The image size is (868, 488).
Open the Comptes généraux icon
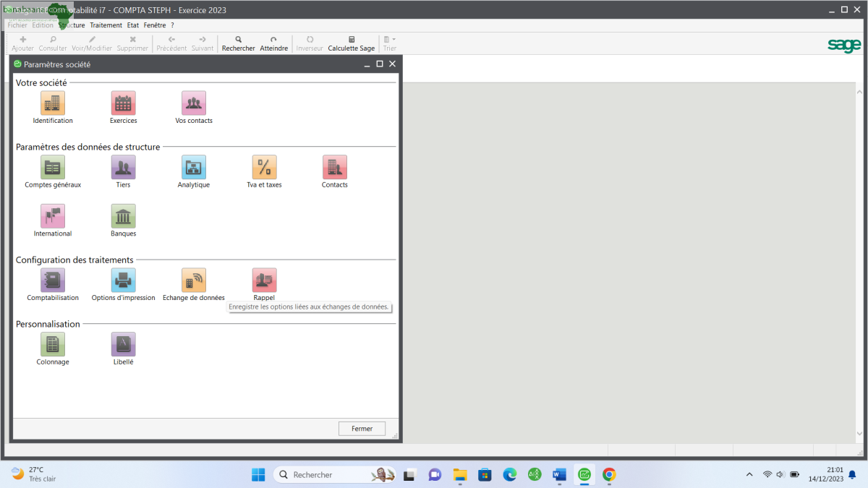tap(53, 167)
